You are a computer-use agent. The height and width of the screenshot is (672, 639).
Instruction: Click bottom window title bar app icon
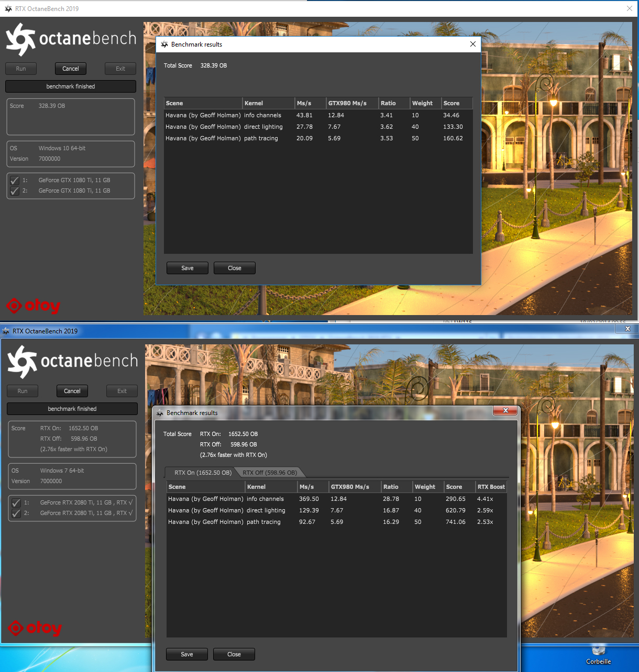[6, 331]
